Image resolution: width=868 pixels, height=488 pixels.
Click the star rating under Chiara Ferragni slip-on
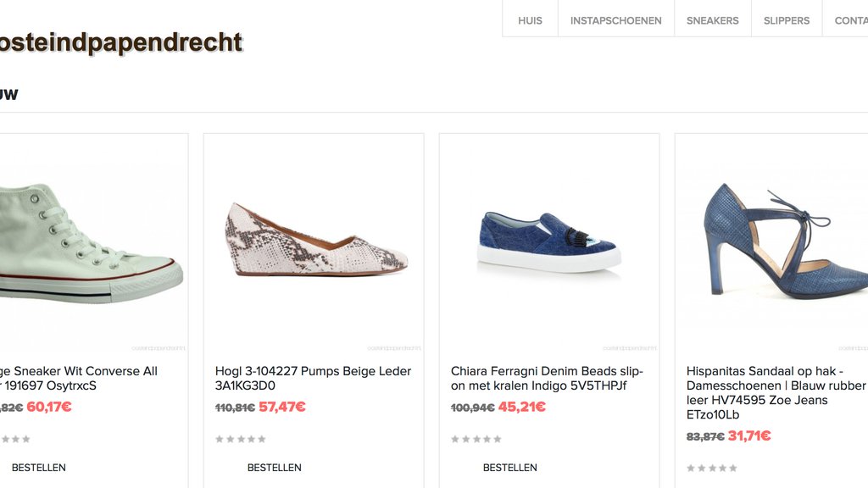(x=476, y=439)
